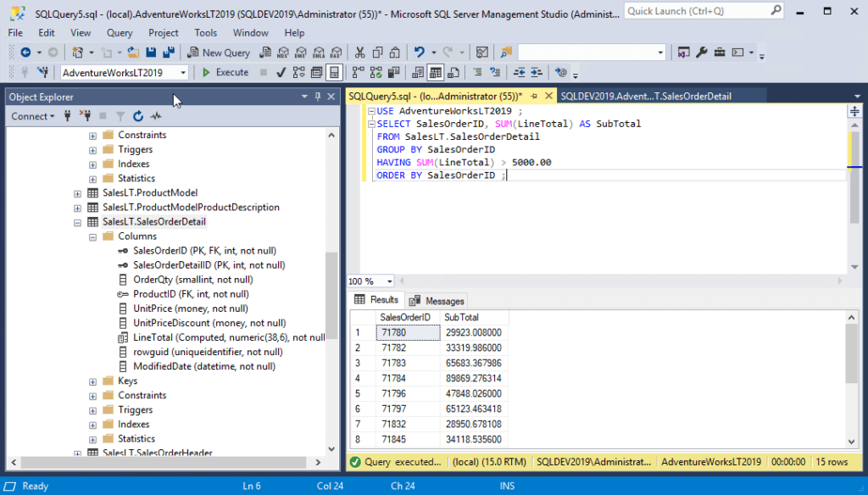Open the find combo box dropdown arrow
Image resolution: width=868 pixels, height=495 pixels.
pyautogui.click(x=659, y=53)
